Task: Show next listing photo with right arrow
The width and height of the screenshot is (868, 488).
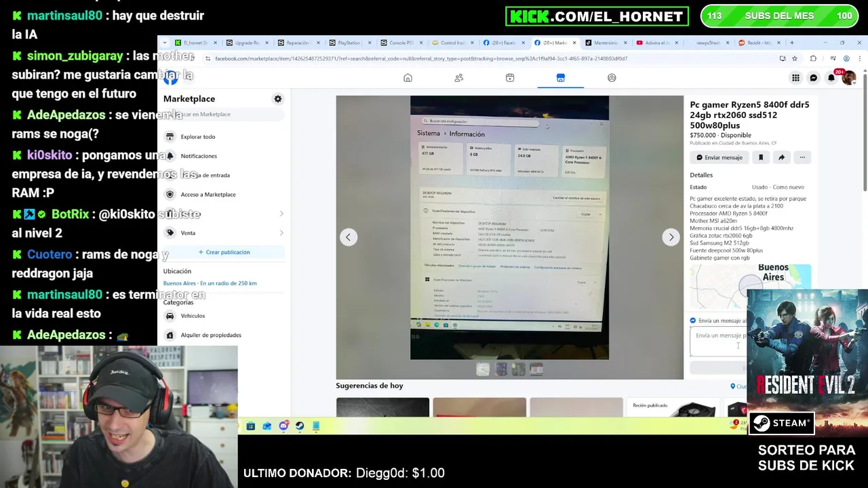Action: pyautogui.click(x=671, y=237)
